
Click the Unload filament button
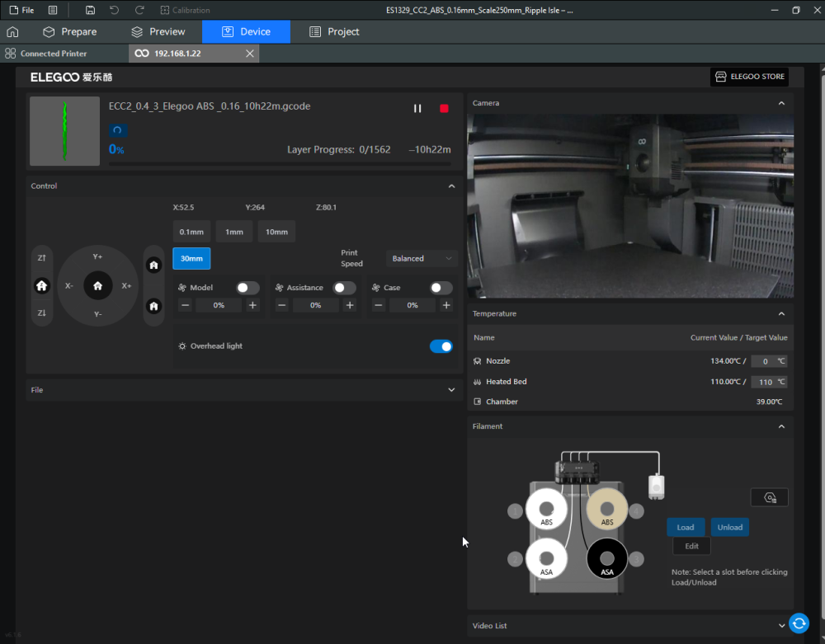pyautogui.click(x=729, y=527)
